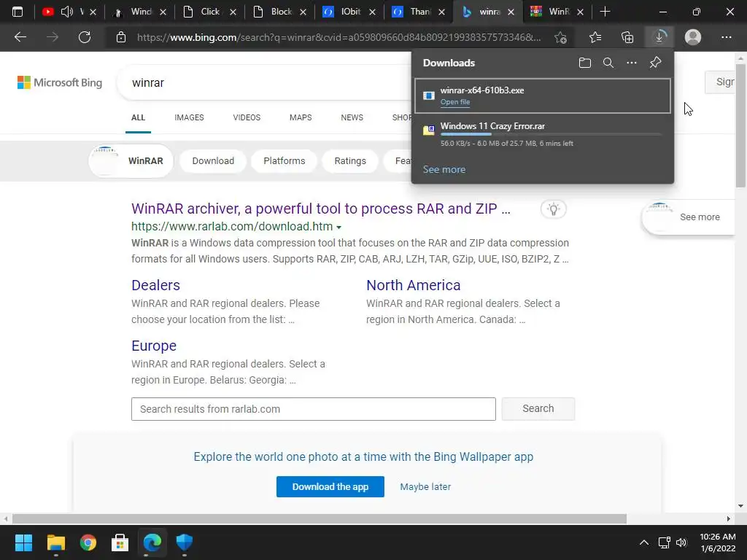
Task: Show hidden system tray icons
Action: point(643,542)
